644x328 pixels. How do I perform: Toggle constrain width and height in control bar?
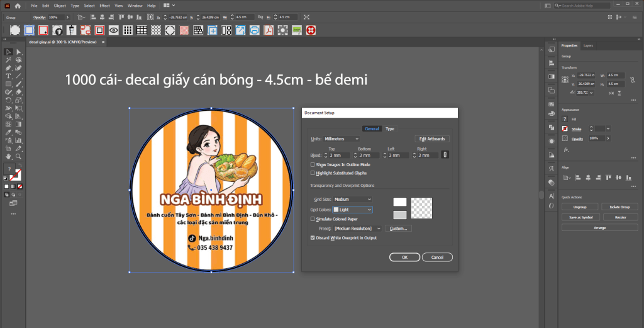pyautogui.click(x=260, y=17)
